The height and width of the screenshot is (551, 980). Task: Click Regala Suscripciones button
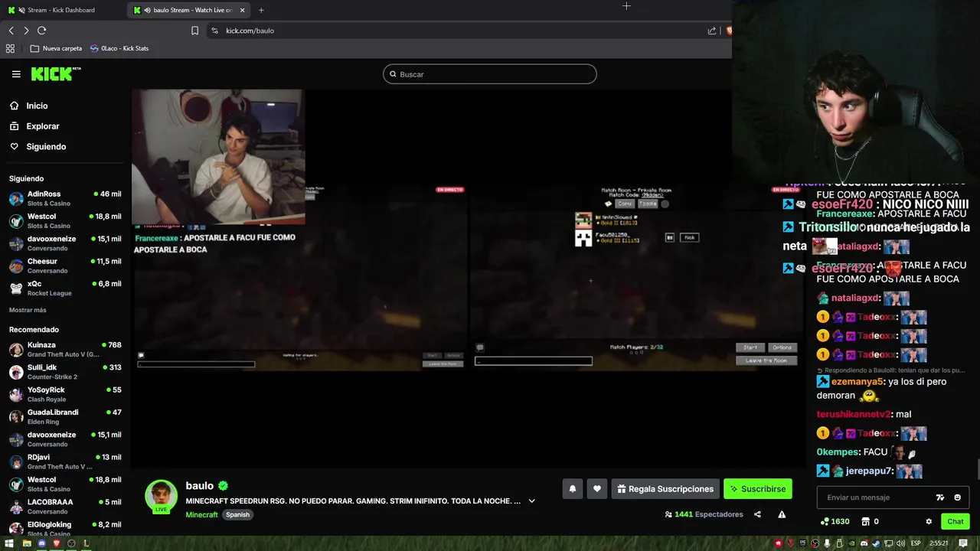point(665,489)
